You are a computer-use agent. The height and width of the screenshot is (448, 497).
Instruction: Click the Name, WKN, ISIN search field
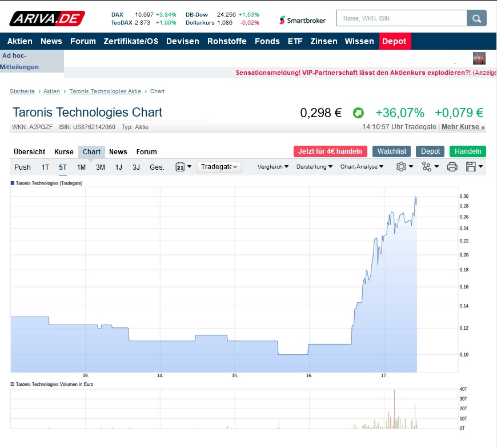[401, 18]
